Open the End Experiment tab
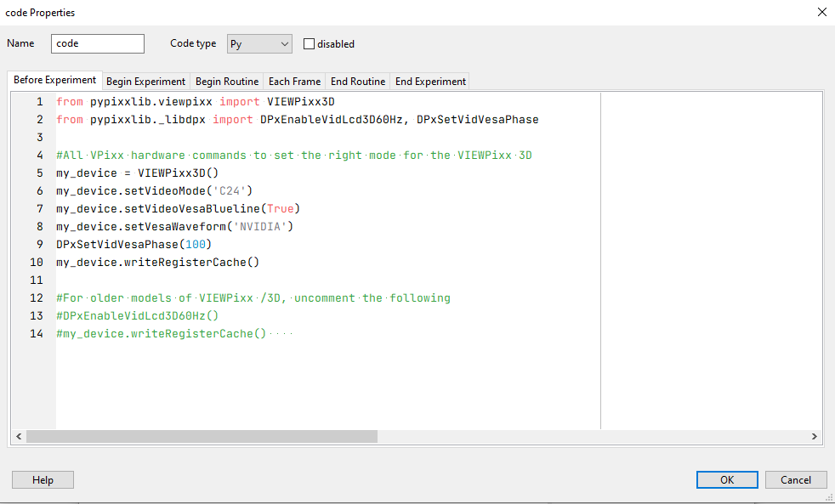Image resolution: width=835 pixels, height=504 pixels. 430,82
